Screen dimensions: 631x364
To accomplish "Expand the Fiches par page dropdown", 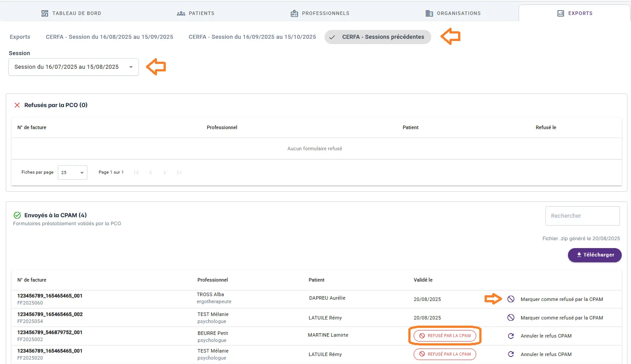I will [x=72, y=173].
